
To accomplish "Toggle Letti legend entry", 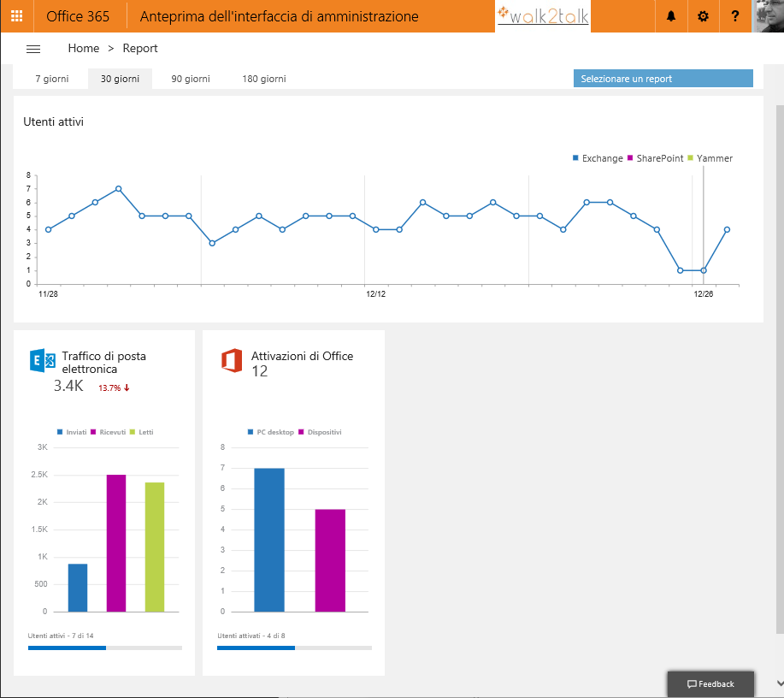I will coord(142,432).
